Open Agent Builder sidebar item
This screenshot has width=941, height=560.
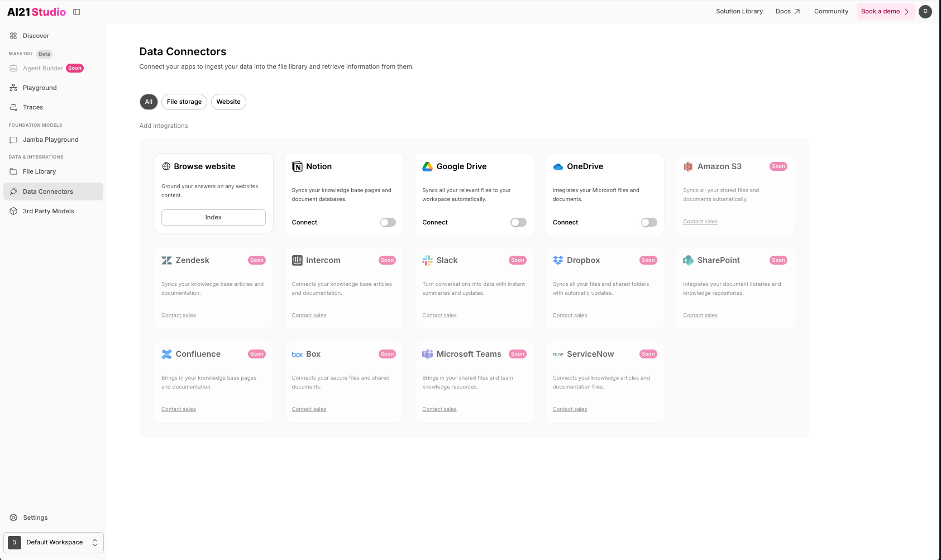[x=43, y=68]
